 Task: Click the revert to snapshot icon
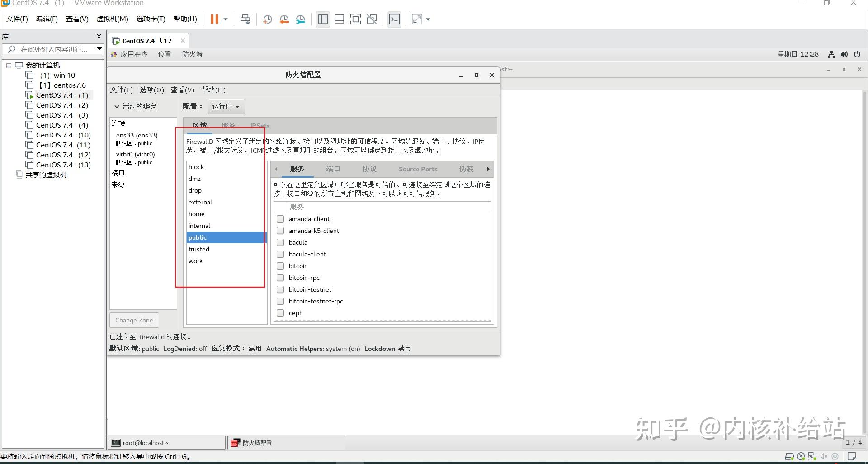click(284, 19)
